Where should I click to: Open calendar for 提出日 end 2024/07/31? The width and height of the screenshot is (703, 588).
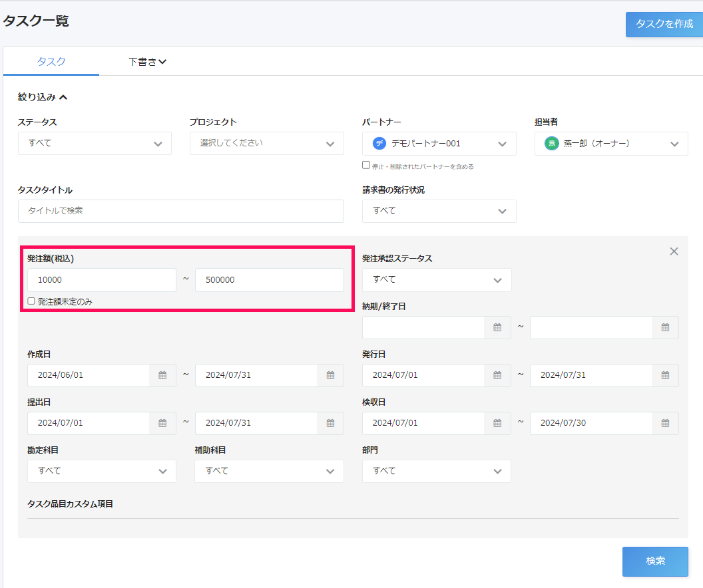coord(330,423)
